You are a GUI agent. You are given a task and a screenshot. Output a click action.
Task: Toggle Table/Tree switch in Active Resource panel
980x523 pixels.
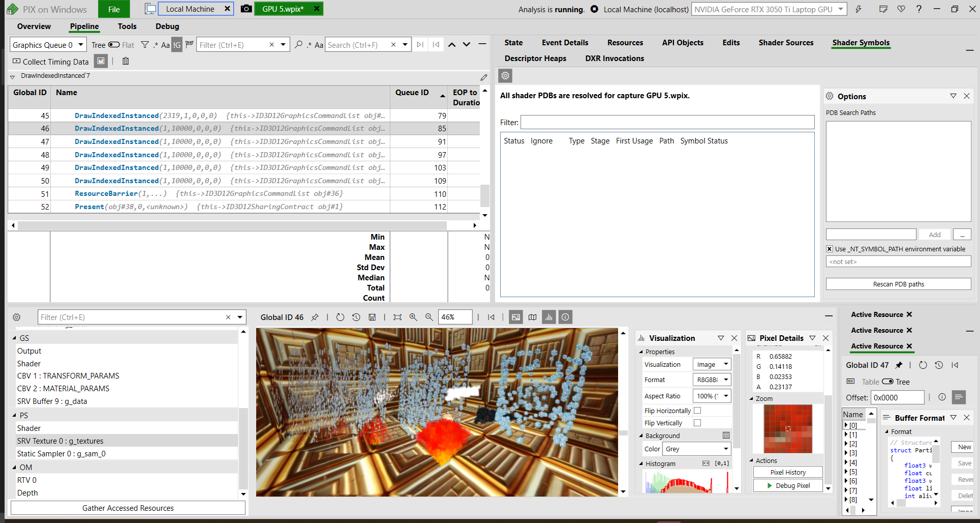tap(887, 382)
